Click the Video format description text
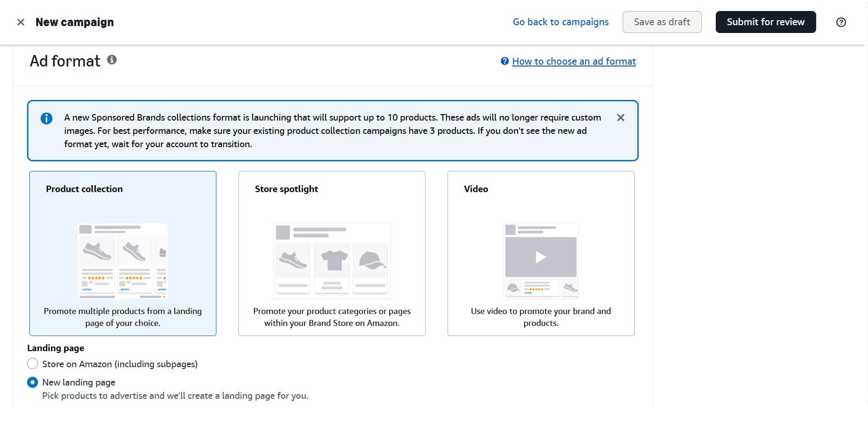 (x=541, y=317)
